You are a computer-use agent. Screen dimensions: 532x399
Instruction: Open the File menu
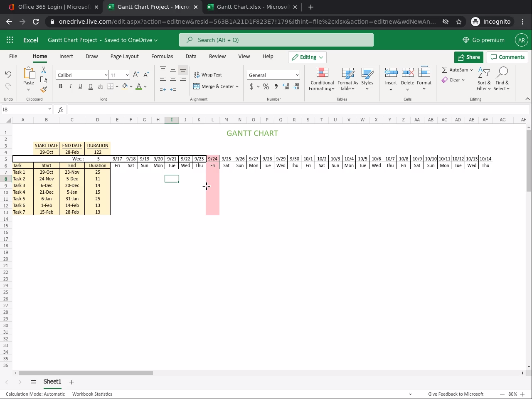pos(13,57)
